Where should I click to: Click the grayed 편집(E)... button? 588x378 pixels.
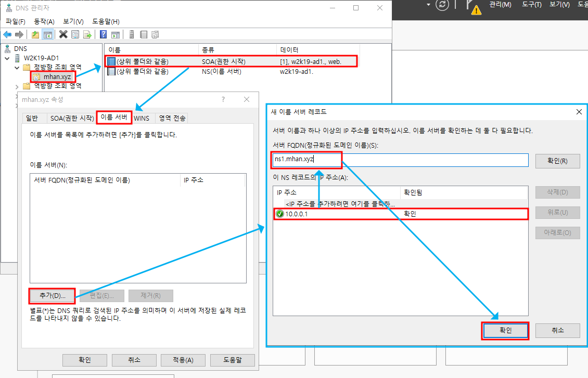click(102, 295)
